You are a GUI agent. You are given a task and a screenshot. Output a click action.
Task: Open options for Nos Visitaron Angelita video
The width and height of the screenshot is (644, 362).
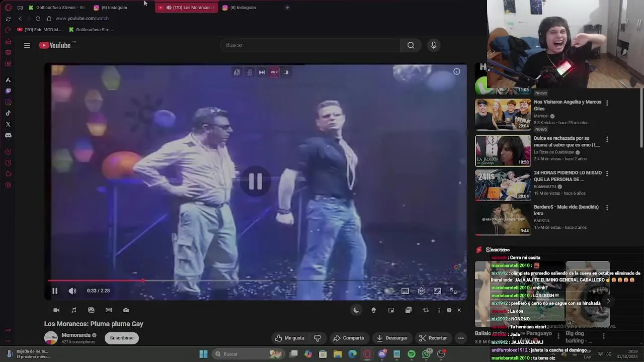click(607, 103)
